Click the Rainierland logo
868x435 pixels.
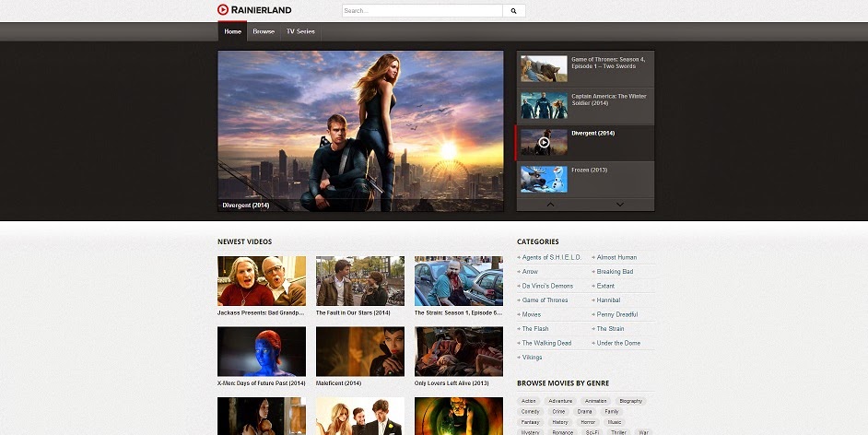click(254, 9)
